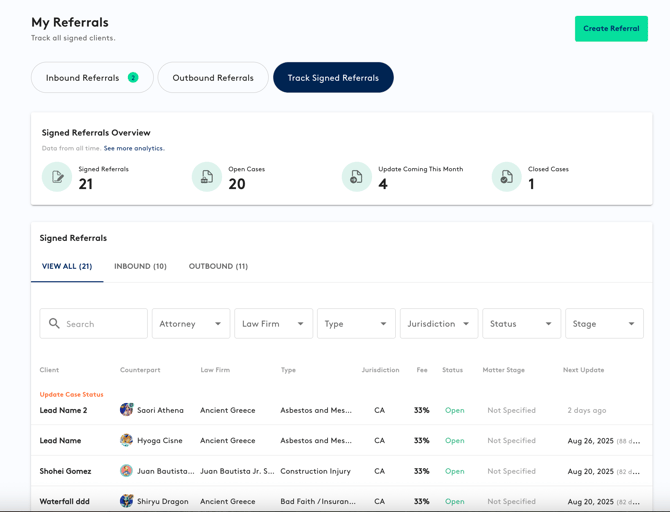Click the search magnifier icon

pyautogui.click(x=55, y=324)
